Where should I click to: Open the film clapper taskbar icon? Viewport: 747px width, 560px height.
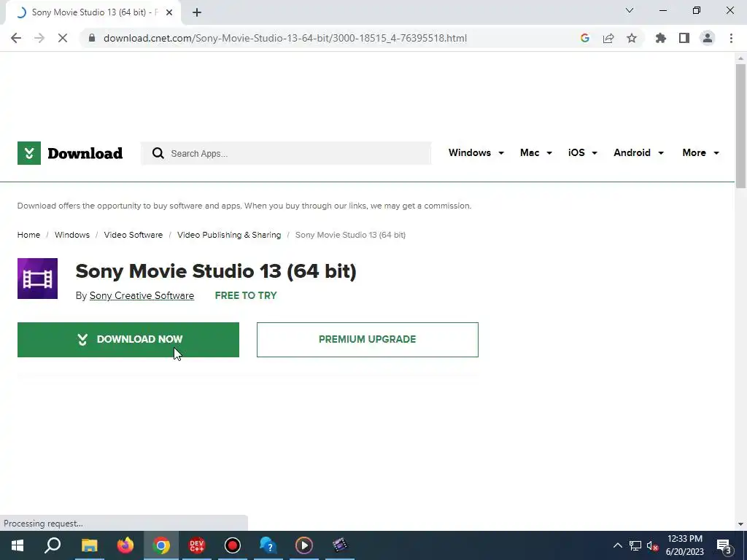340,545
